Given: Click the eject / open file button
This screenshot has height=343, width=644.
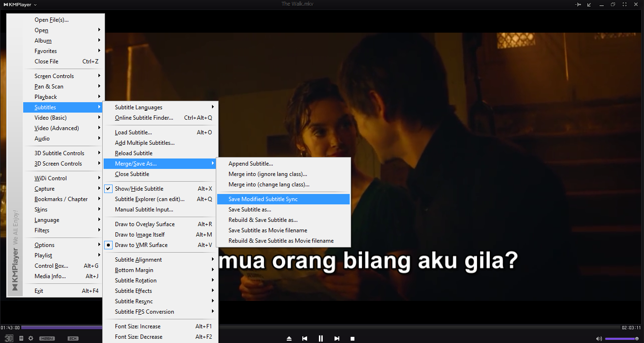Looking at the screenshot, I should point(289,338).
